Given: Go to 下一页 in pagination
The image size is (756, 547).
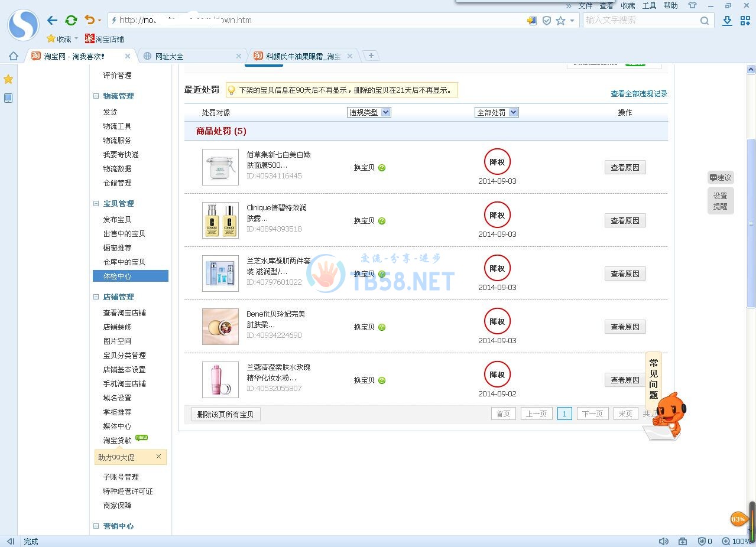Looking at the screenshot, I should point(592,414).
